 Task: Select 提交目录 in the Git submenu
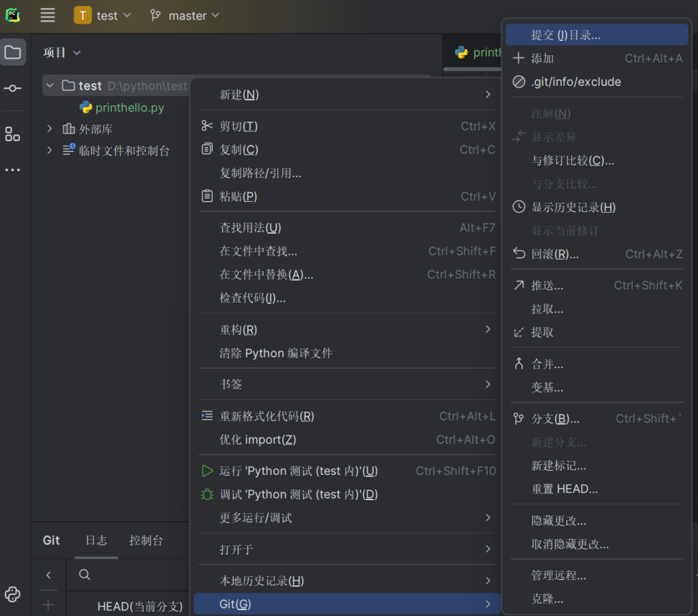[x=566, y=35]
